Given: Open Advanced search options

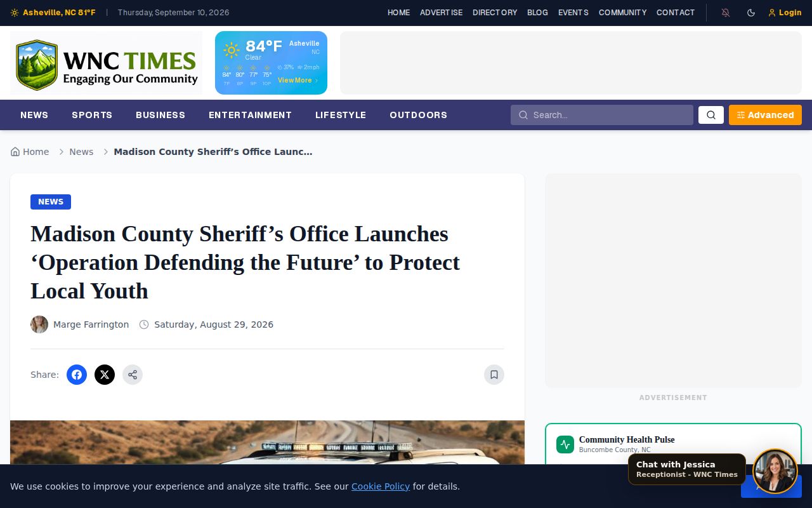Looking at the screenshot, I should [x=765, y=115].
